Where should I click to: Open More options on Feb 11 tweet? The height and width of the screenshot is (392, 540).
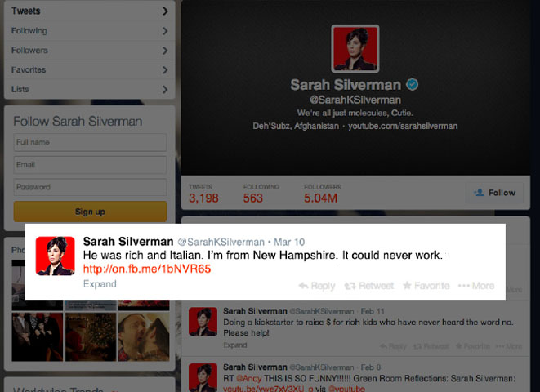point(509,346)
